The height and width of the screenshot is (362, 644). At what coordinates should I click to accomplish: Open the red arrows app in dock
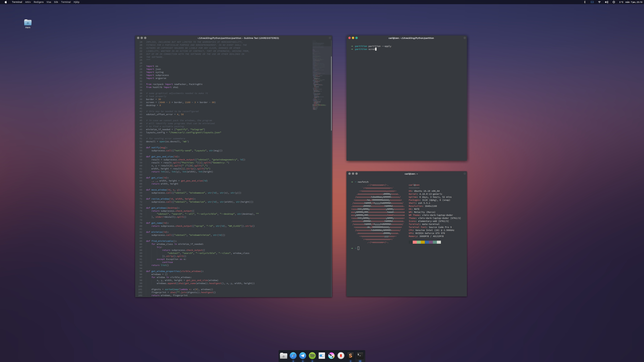(341, 355)
